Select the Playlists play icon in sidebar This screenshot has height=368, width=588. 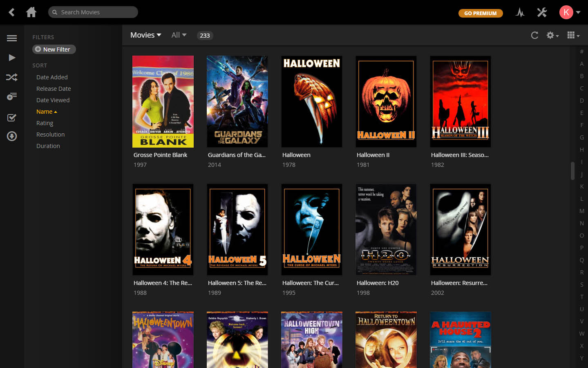tap(11, 57)
